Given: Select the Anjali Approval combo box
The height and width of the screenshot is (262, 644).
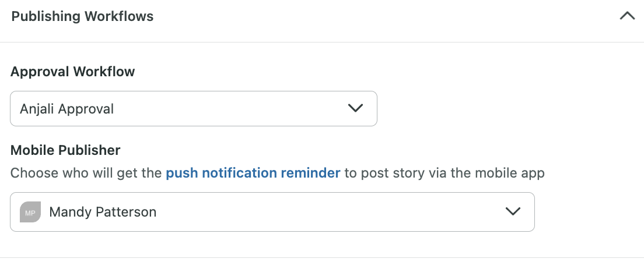Looking at the screenshot, I should tap(194, 109).
